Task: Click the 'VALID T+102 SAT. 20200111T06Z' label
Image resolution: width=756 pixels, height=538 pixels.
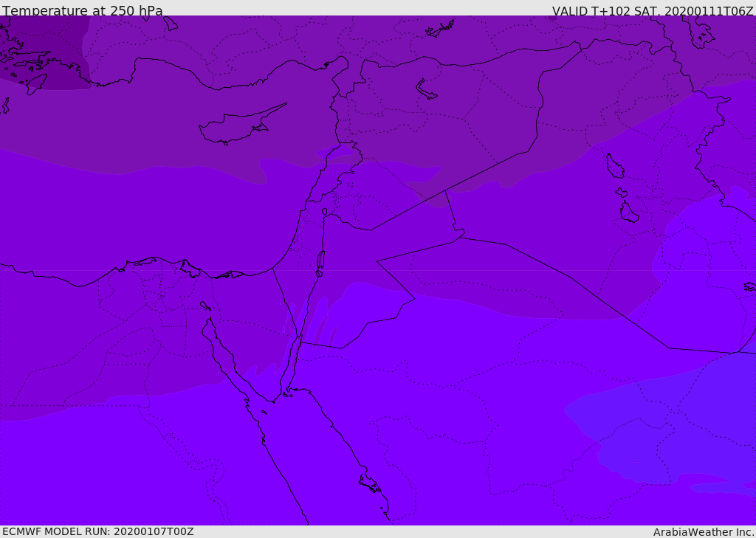Action: coord(653,10)
